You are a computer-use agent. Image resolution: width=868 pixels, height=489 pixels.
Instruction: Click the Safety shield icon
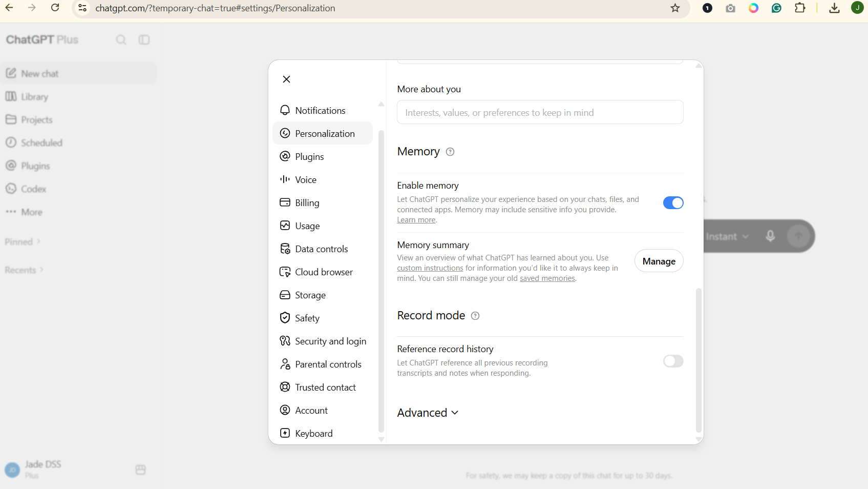pyautogui.click(x=285, y=318)
